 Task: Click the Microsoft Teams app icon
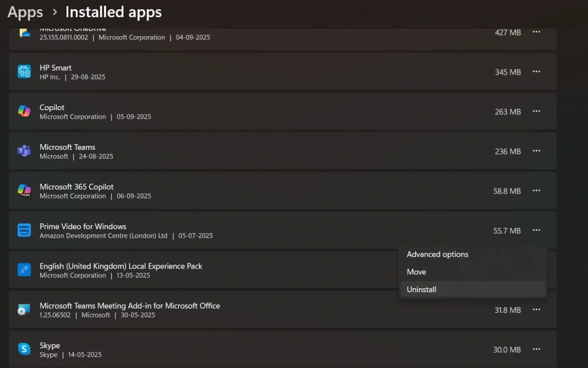pyautogui.click(x=24, y=150)
